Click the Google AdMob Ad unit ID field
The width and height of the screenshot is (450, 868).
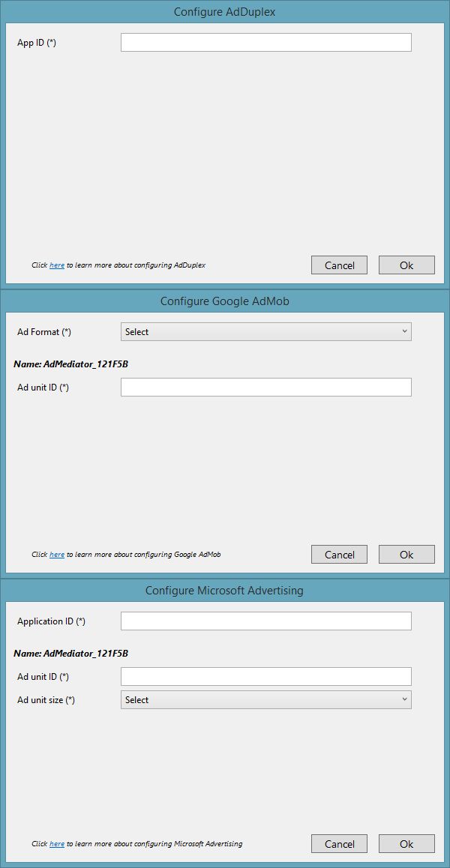266,387
